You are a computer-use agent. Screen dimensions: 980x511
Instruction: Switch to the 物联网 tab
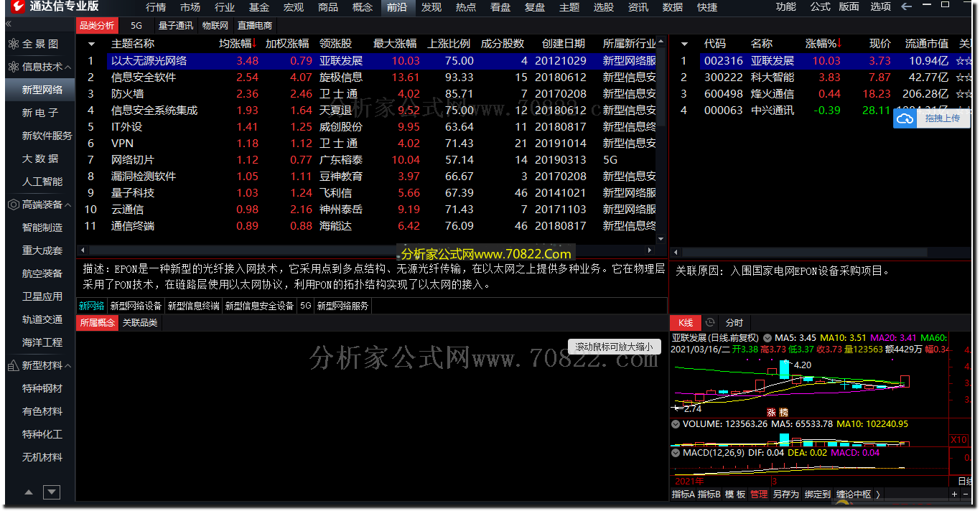coord(215,25)
